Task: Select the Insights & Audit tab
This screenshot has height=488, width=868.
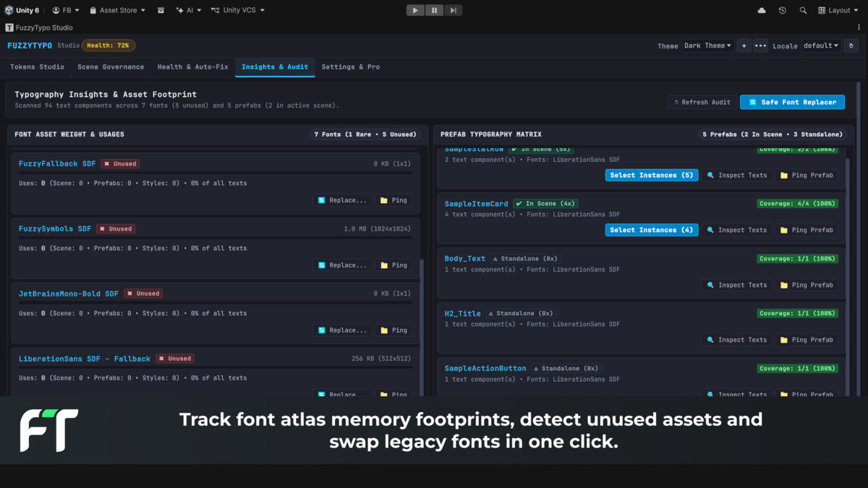Action: point(275,67)
